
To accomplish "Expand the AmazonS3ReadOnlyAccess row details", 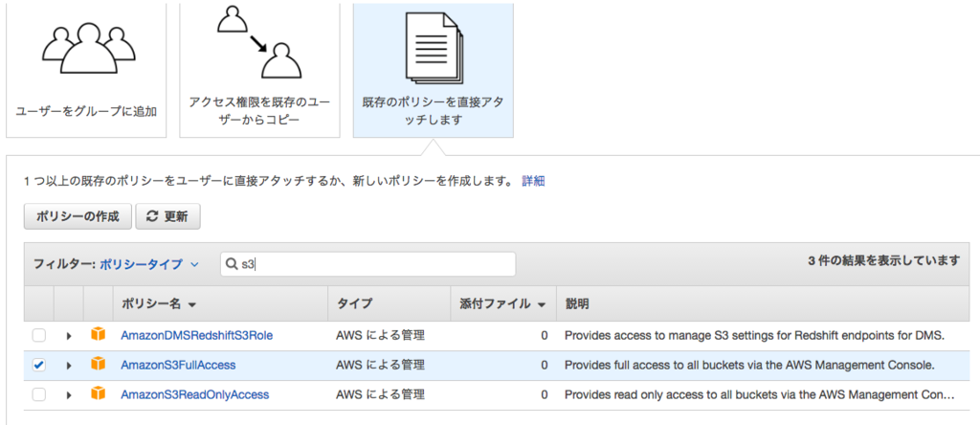I will (x=69, y=395).
